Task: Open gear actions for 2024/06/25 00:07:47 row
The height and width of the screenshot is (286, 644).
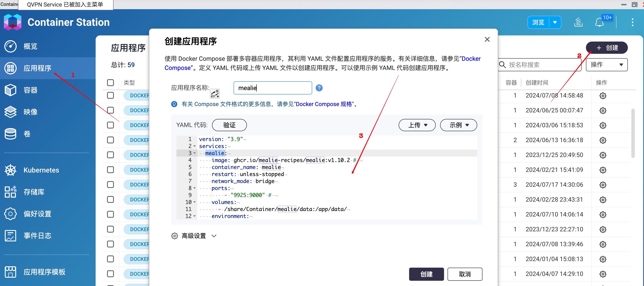Action: click(x=603, y=110)
